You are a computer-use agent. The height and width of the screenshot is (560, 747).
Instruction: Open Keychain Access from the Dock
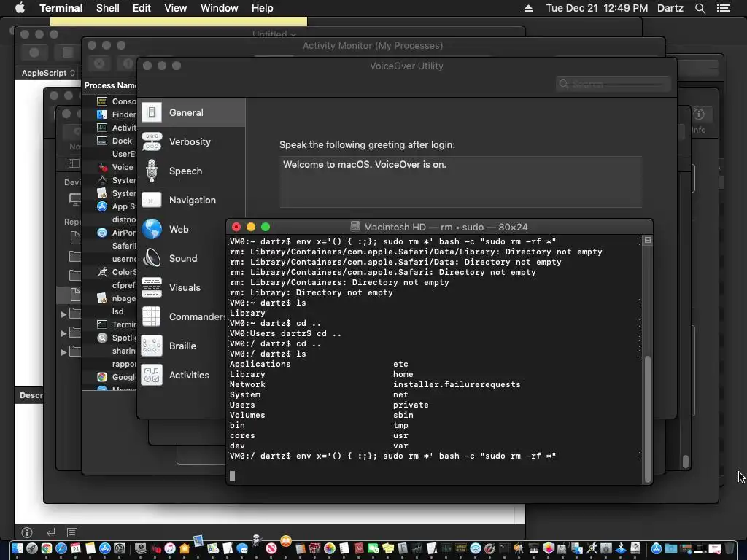pyautogui.click(x=519, y=548)
